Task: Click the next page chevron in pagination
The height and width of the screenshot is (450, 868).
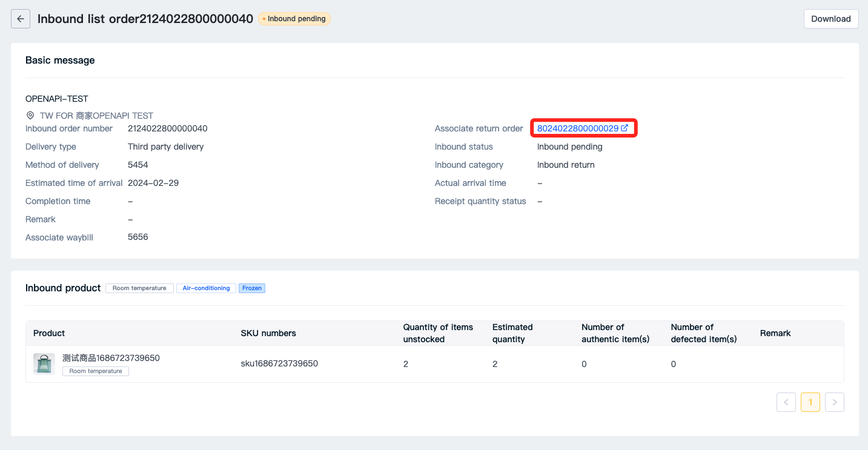Action: pos(834,402)
